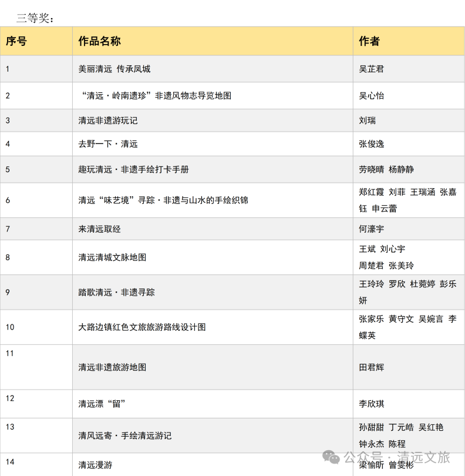Click the title 大路边镇红色文旅旅游路线设计图
465x476 pixels.
[x=142, y=327]
